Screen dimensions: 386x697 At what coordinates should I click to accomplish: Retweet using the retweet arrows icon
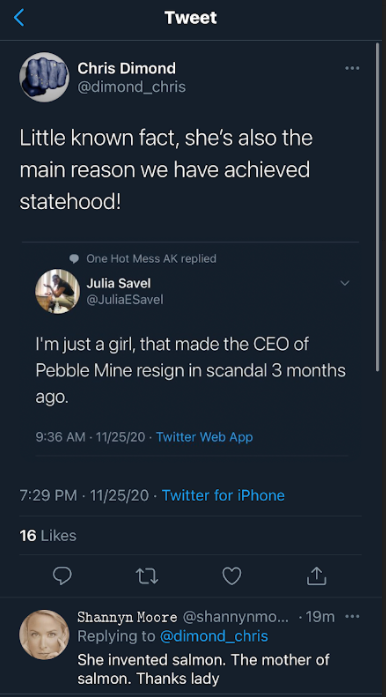pyautogui.click(x=147, y=576)
